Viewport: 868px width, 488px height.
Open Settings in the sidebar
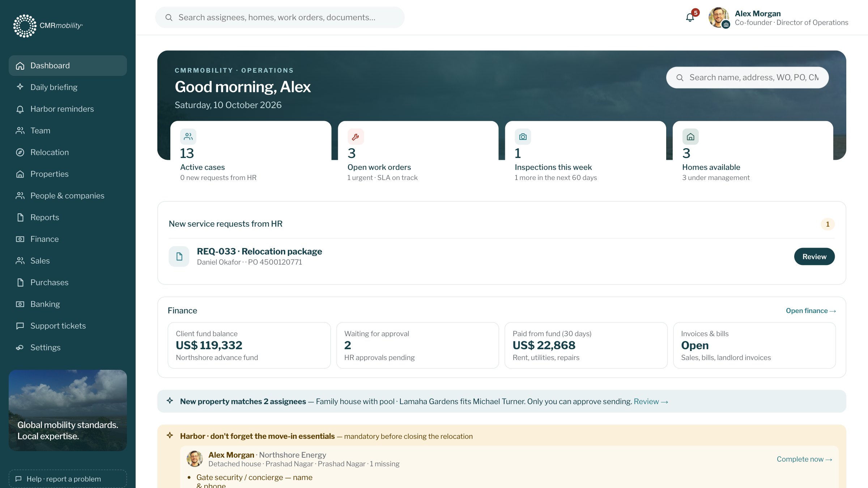[68, 347]
